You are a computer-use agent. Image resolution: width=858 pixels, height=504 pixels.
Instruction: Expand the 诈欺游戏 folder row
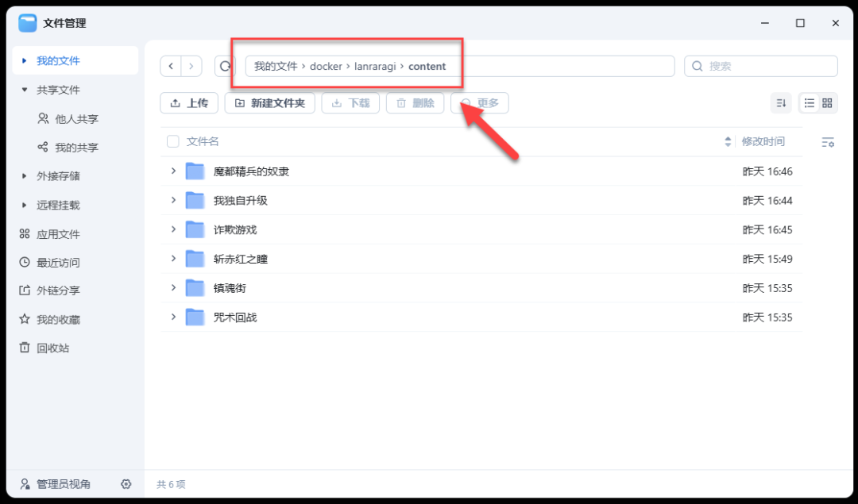click(173, 229)
